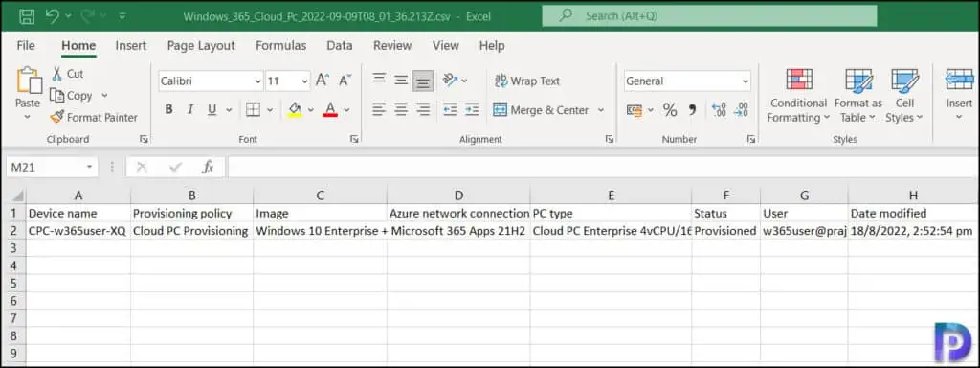
Task: Center text horizontally in Alignment group
Action: click(x=401, y=109)
